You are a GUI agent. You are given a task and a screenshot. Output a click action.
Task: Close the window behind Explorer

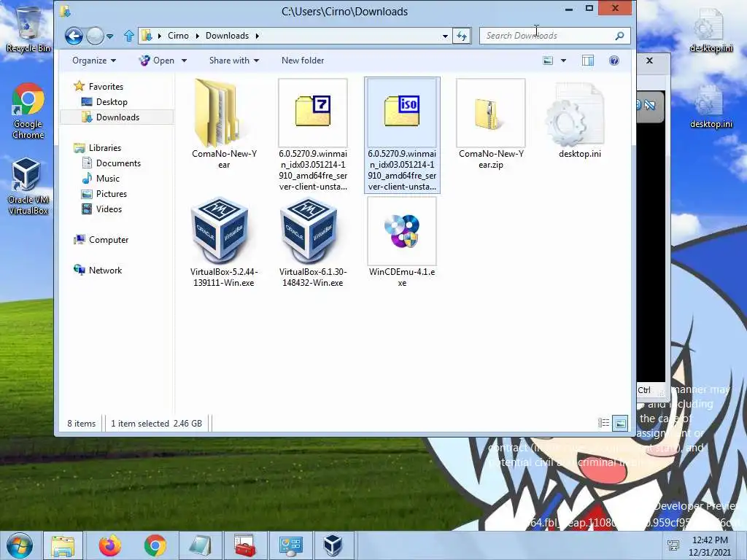point(649,61)
